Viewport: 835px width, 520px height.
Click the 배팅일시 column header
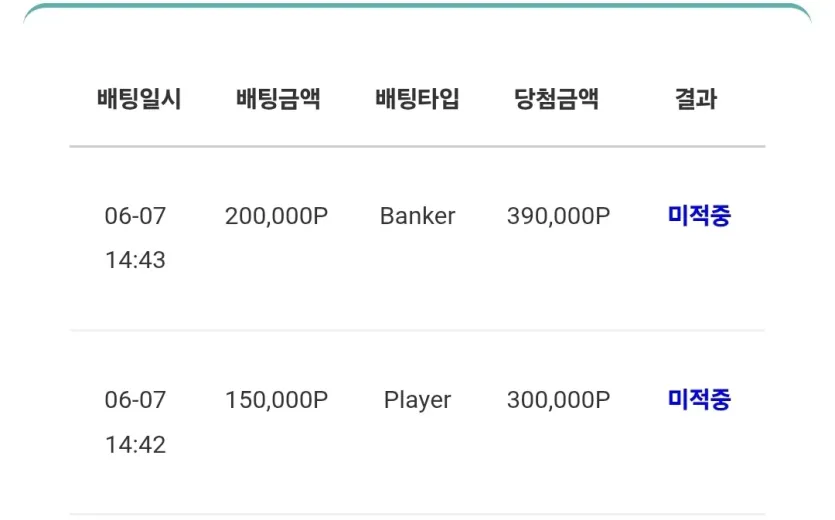click(139, 99)
